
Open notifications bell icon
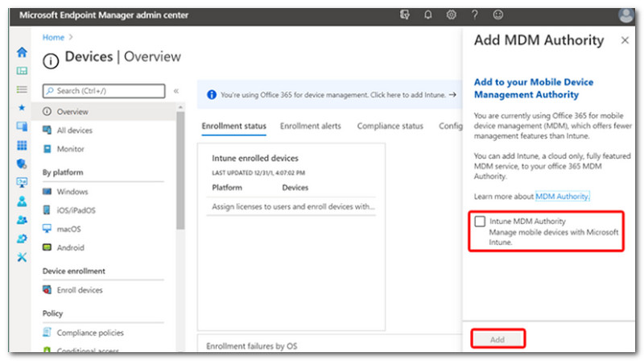point(428,15)
